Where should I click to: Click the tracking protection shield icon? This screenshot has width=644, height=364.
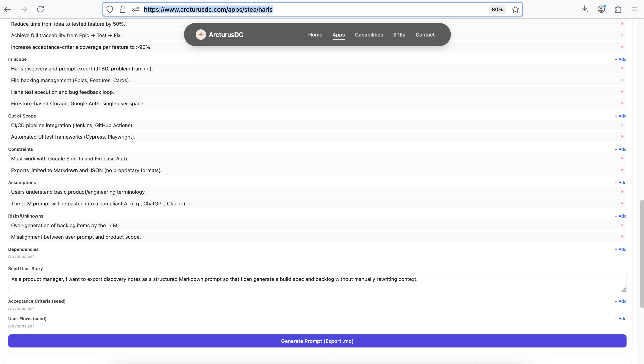[110, 9]
